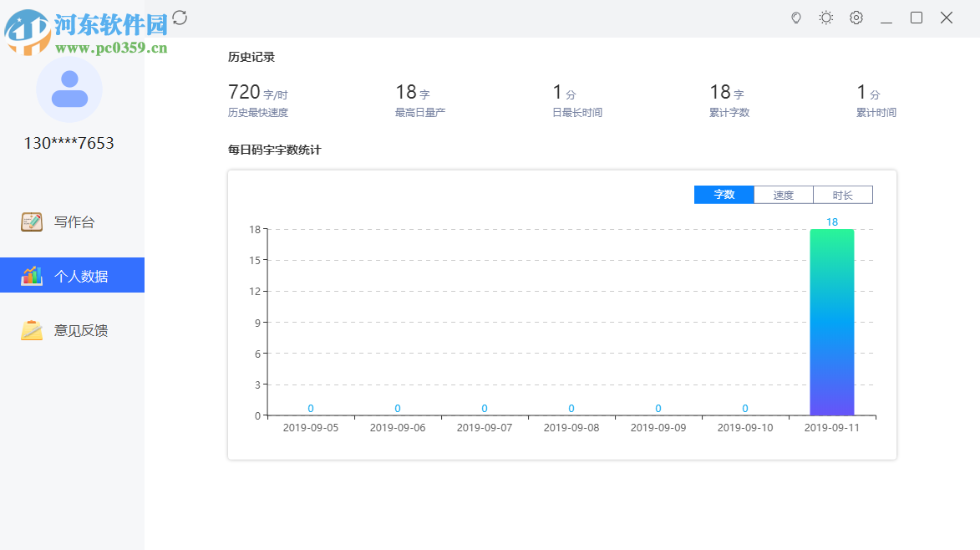The width and height of the screenshot is (980, 550).
Task: Select the 意见反馈 menu item
Action: point(81,330)
